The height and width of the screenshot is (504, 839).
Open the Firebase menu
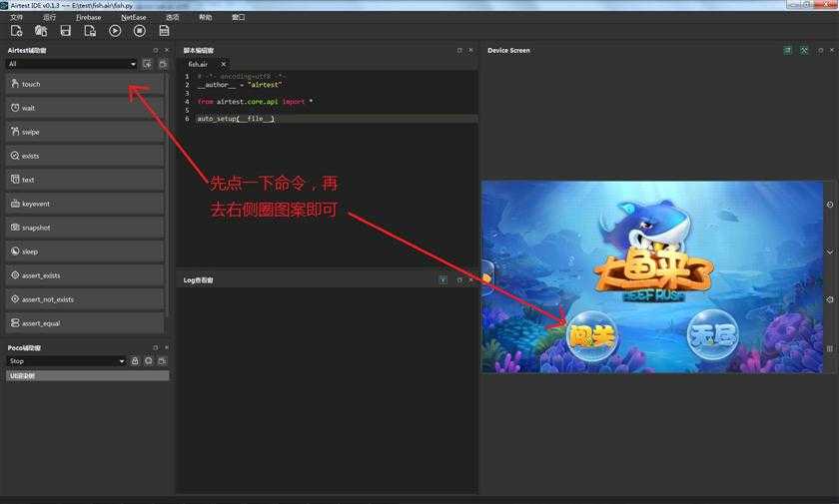(88, 17)
